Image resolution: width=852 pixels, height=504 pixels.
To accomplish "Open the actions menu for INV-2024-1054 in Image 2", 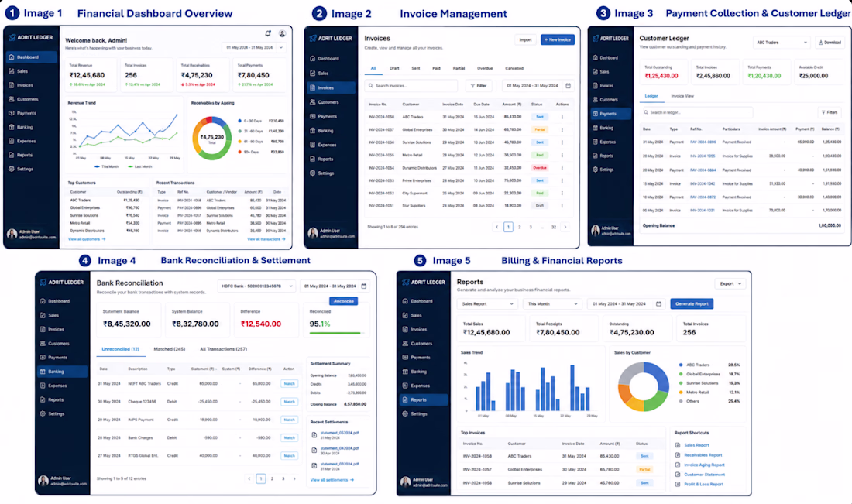I will click(562, 168).
